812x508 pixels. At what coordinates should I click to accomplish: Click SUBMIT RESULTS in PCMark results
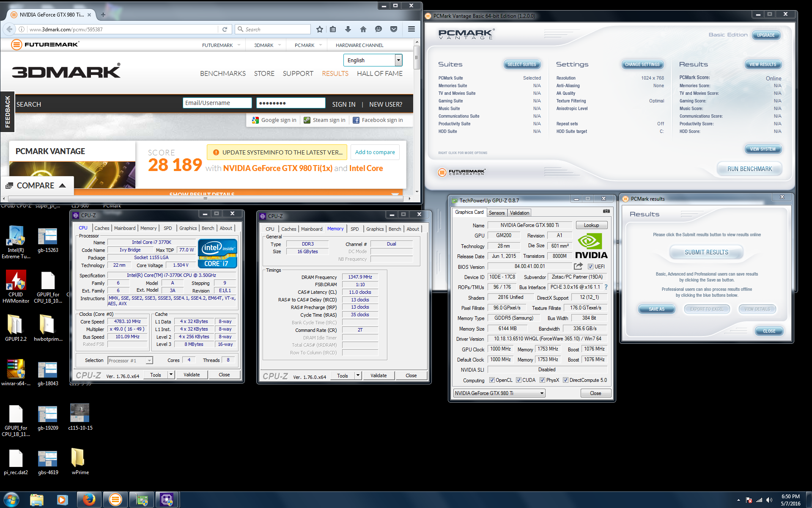(706, 252)
